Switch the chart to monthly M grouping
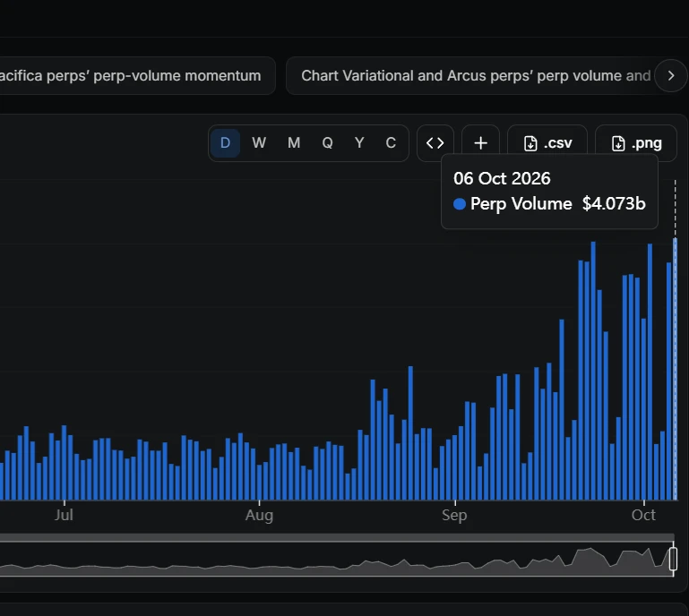Screen dimensions: 689x616 coord(294,143)
